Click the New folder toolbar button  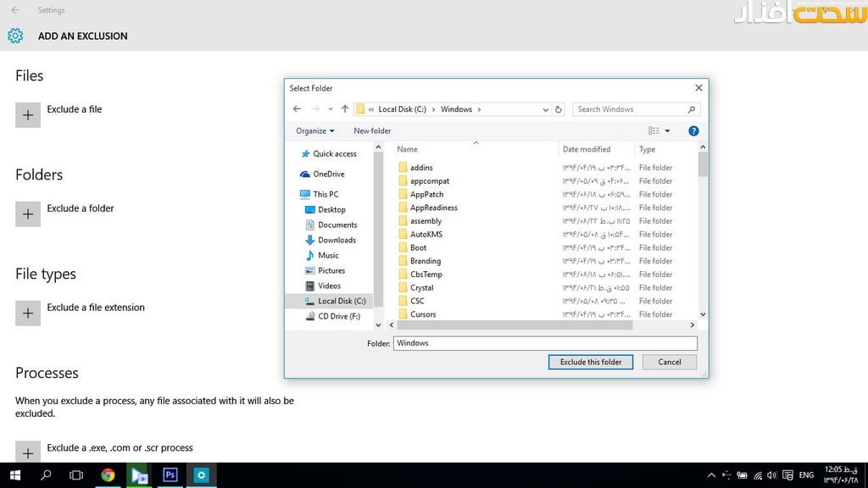[372, 130]
